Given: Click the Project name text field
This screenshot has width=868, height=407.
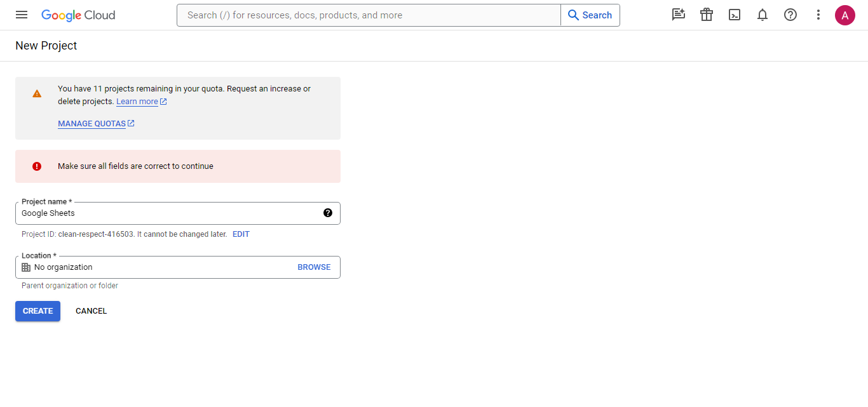Looking at the screenshot, I should click(x=165, y=213).
